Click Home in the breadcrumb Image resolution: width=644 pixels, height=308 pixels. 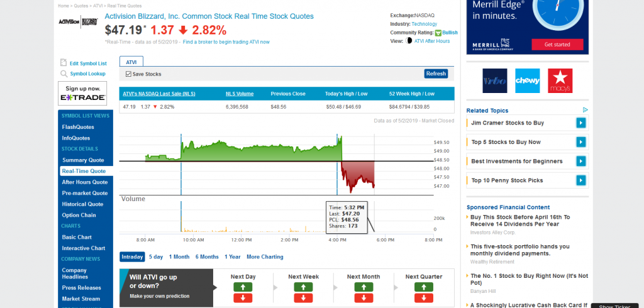(64, 6)
